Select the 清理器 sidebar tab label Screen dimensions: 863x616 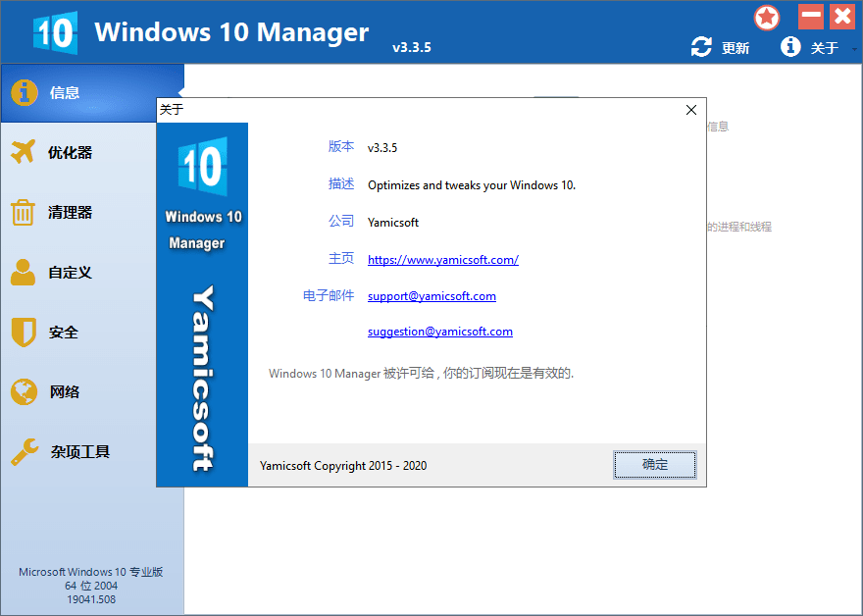70,213
